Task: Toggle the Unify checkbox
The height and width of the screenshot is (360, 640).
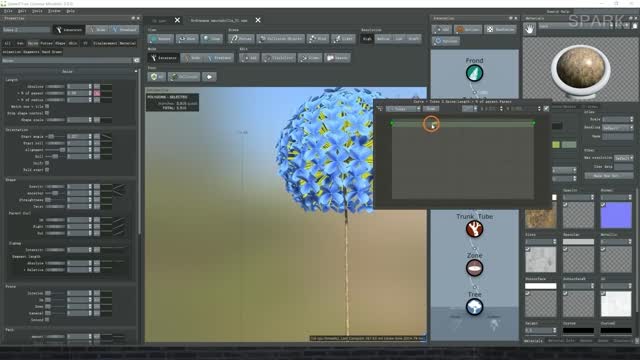Action: coord(47,163)
